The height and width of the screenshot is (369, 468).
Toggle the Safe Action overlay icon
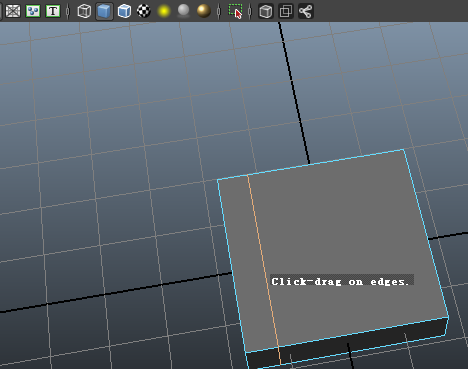33,11
